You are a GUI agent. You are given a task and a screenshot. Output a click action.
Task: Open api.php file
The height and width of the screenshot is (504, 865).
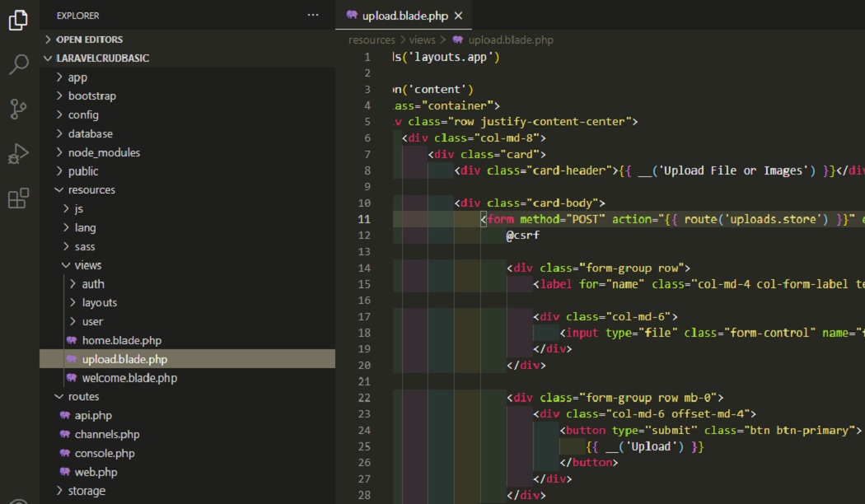coord(188,415)
